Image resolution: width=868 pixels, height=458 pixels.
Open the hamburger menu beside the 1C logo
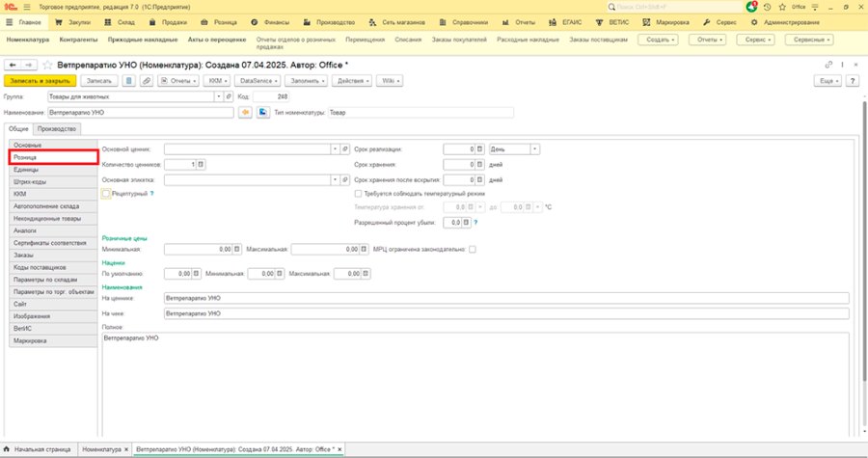tap(27, 7)
